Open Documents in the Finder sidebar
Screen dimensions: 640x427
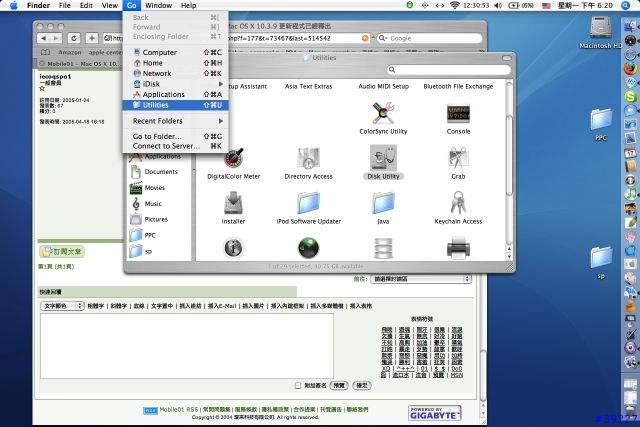point(154,172)
